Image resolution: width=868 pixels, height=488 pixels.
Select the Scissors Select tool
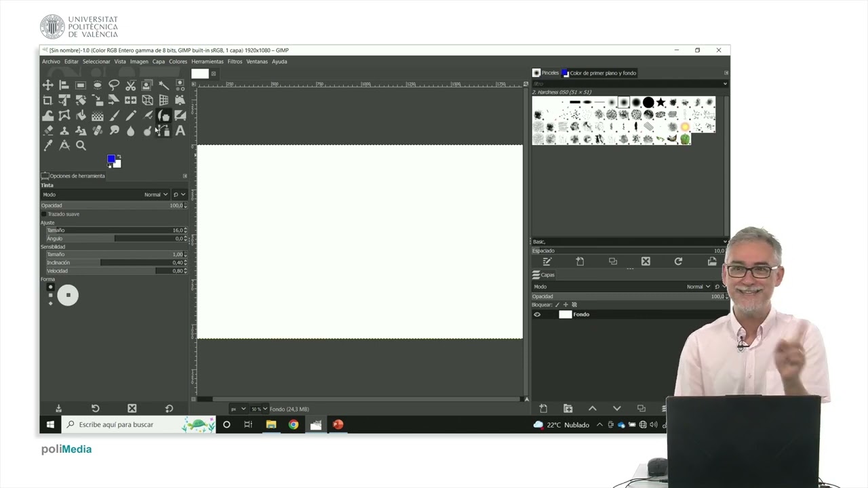click(x=131, y=85)
